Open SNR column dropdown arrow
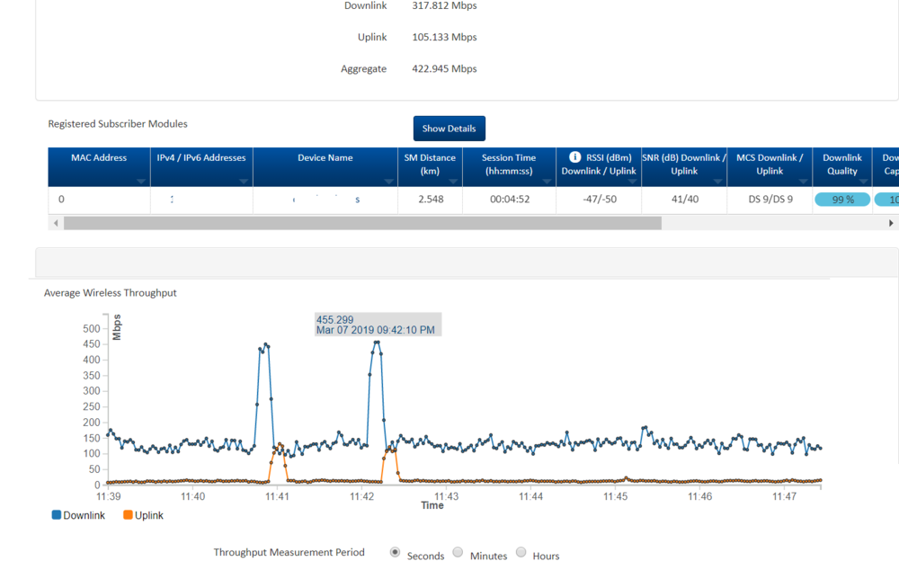Screen dimensions: 899x588 (x=717, y=181)
